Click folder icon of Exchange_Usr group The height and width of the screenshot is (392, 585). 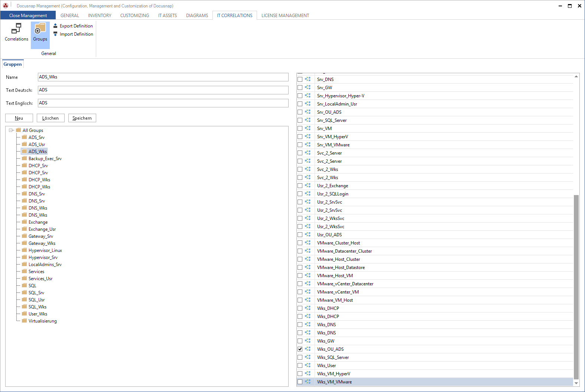tap(25, 229)
